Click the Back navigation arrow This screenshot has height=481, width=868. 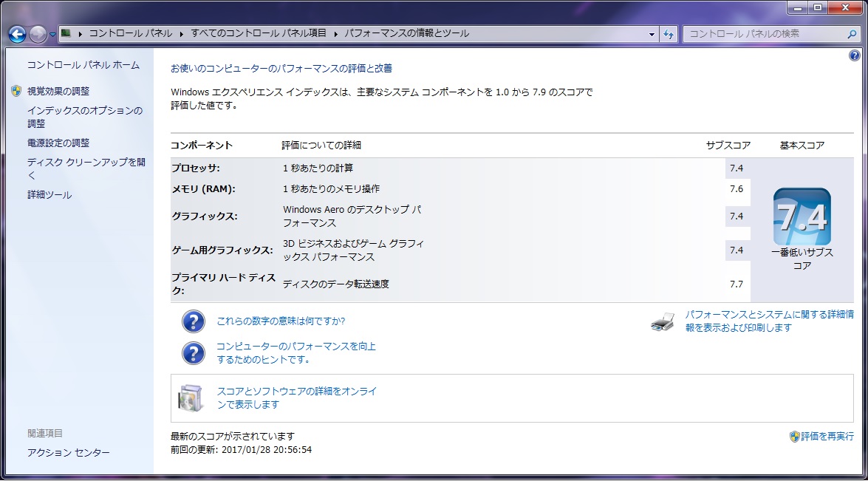pyautogui.click(x=17, y=34)
